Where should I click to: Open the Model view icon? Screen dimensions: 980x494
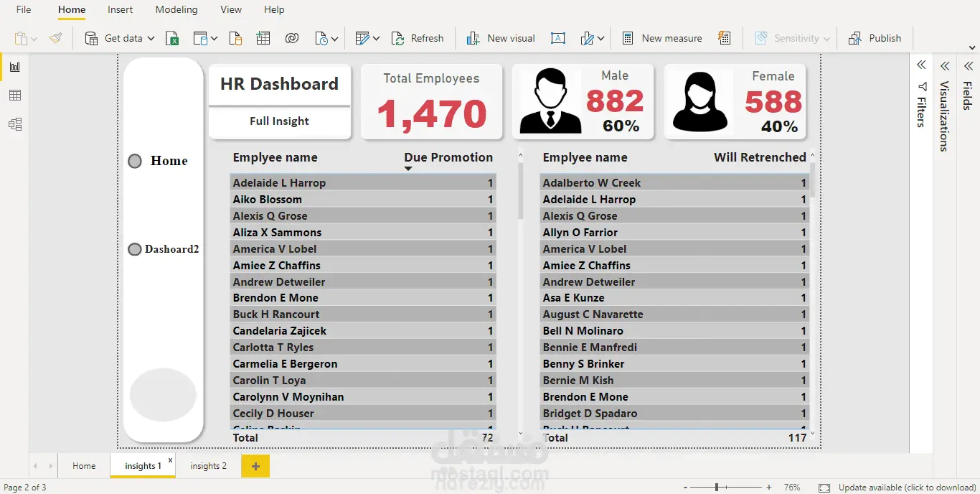point(15,124)
